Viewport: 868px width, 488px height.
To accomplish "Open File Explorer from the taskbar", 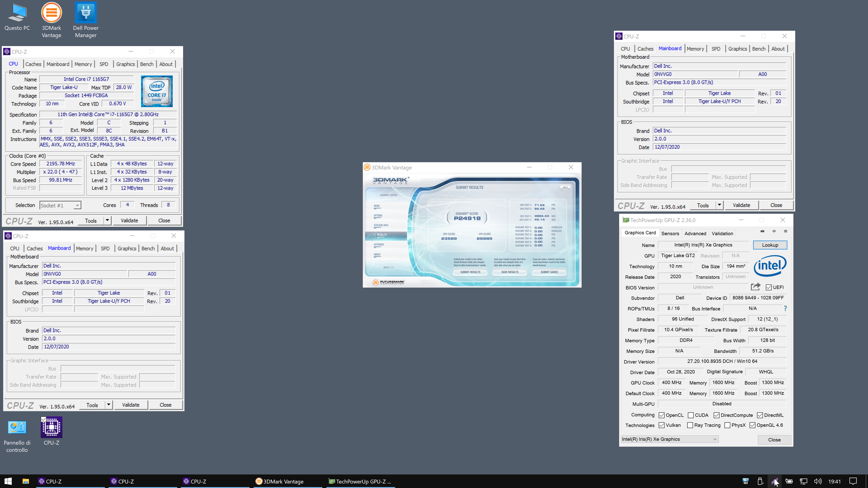I will tap(26, 481).
